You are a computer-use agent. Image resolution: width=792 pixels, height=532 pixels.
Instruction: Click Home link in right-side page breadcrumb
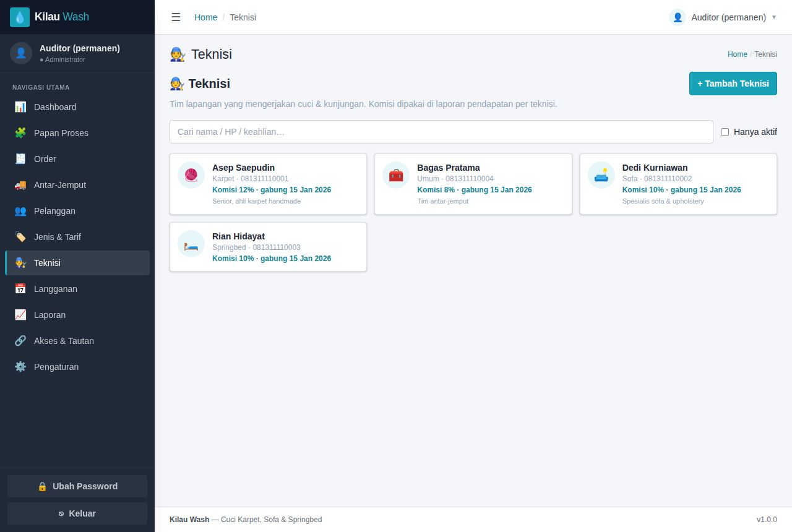coord(738,54)
